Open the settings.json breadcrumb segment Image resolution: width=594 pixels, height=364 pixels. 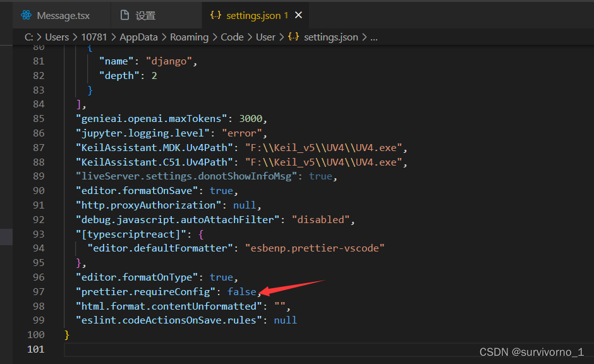click(x=330, y=37)
